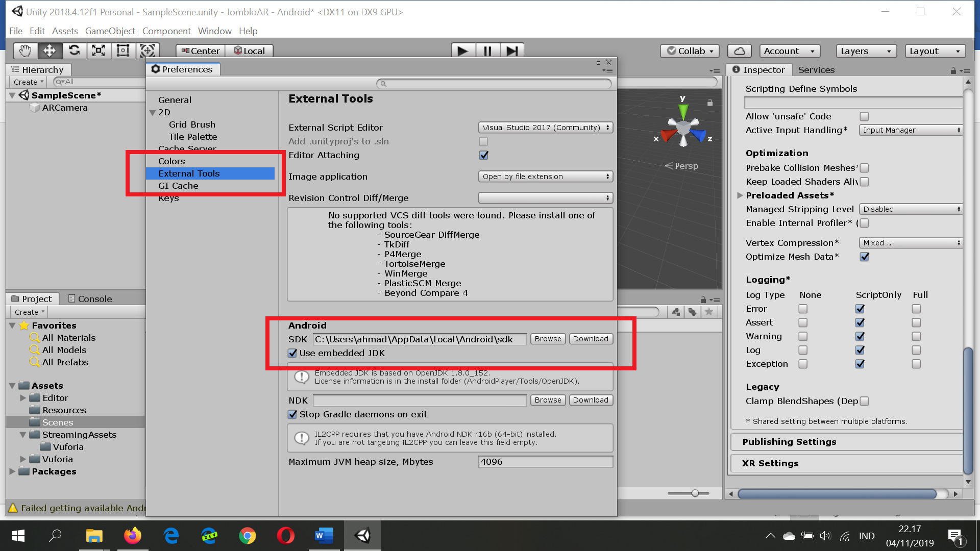Open Vertex Compression dropdown
The height and width of the screenshot is (551, 980).
tap(911, 243)
